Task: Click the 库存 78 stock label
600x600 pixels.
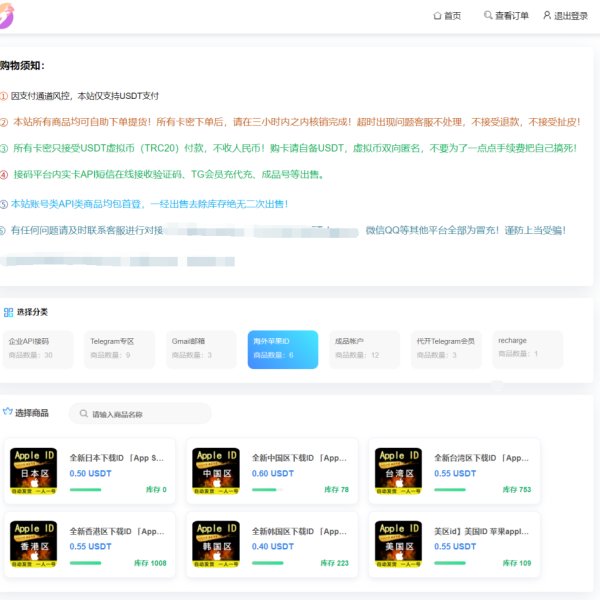Action: [x=336, y=489]
